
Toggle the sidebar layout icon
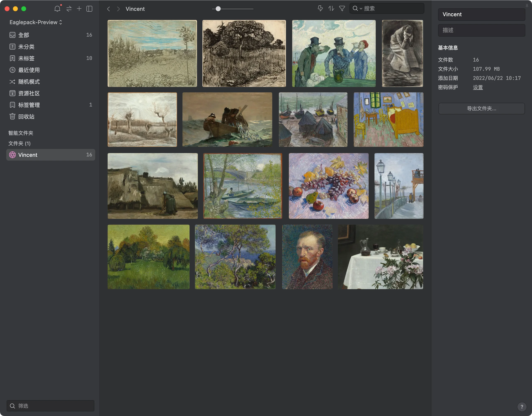tap(89, 9)
